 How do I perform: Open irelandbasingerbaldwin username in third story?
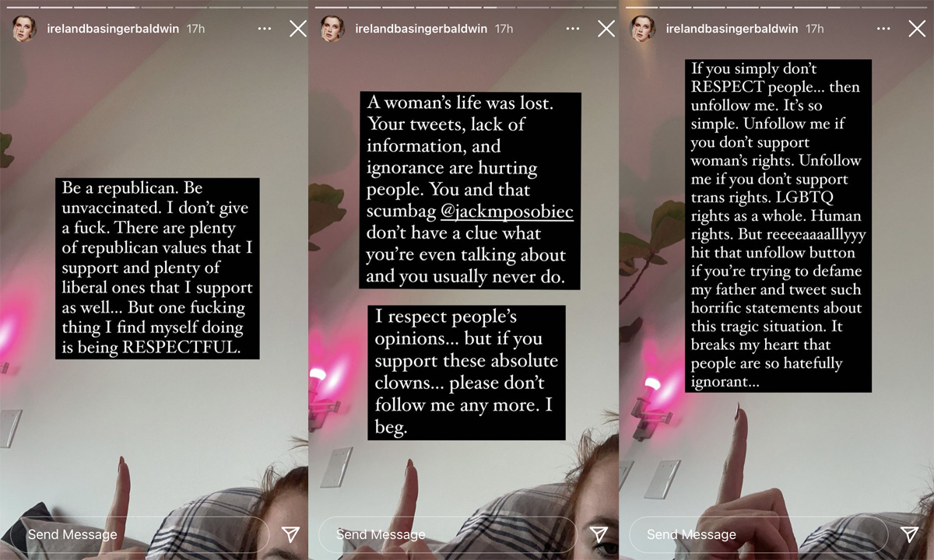click(732, 29)
